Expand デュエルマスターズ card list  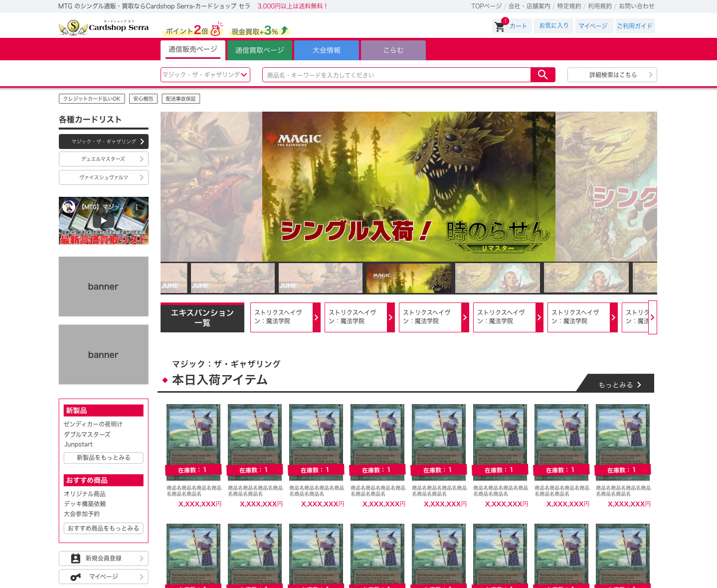coord(104,159)
